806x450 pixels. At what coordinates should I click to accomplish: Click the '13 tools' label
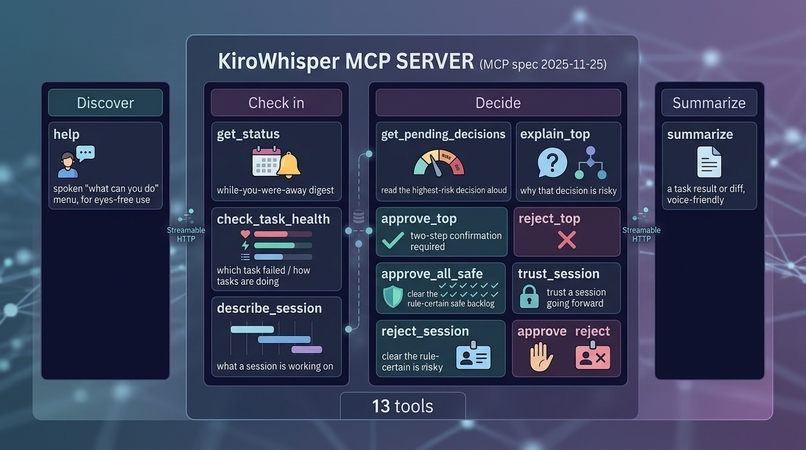click(403, 406)
